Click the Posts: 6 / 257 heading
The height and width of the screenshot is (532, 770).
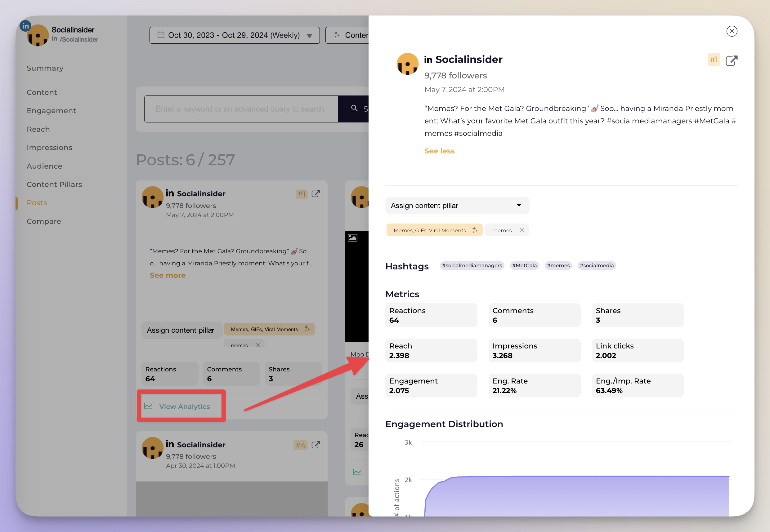(186, 160)
